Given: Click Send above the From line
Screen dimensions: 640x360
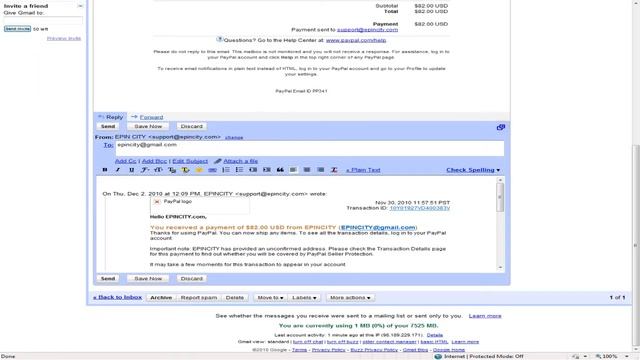Looking at the screenshot, I should [x=108, y=127].
